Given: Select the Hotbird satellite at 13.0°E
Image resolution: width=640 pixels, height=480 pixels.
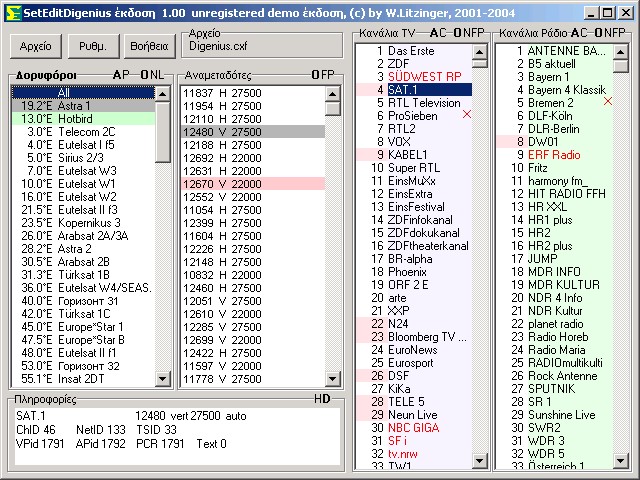Looking at the screenshot, I should (x=84, y=118).
